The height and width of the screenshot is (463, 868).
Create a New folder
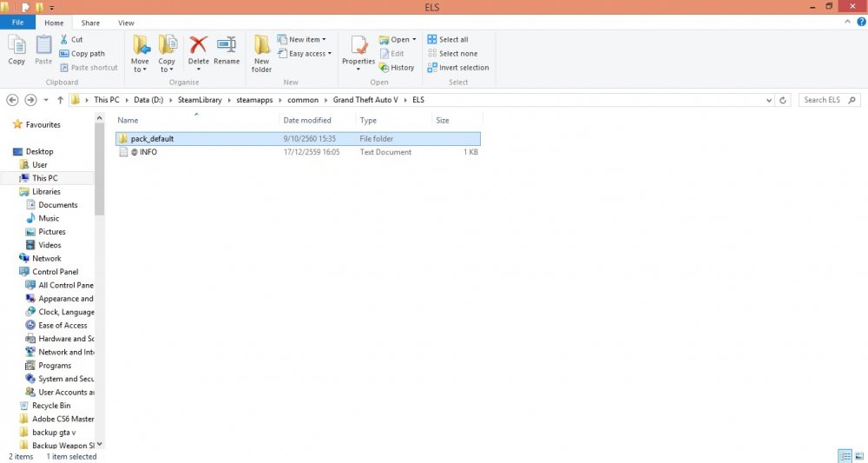261,53
